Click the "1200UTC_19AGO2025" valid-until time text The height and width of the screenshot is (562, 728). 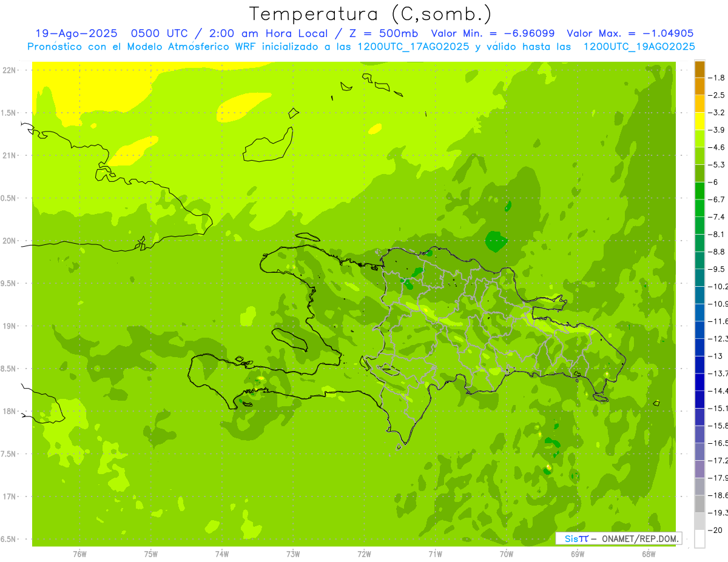point(639,47)
